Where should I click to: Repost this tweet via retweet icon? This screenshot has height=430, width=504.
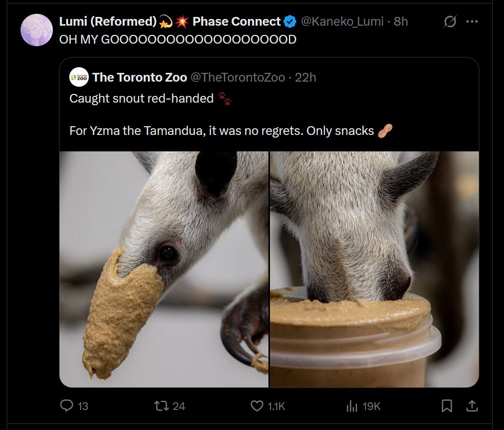tap(161, 406)
